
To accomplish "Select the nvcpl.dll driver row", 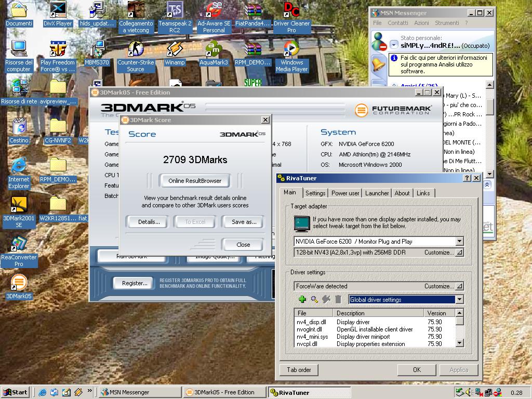I will point(375,344).
